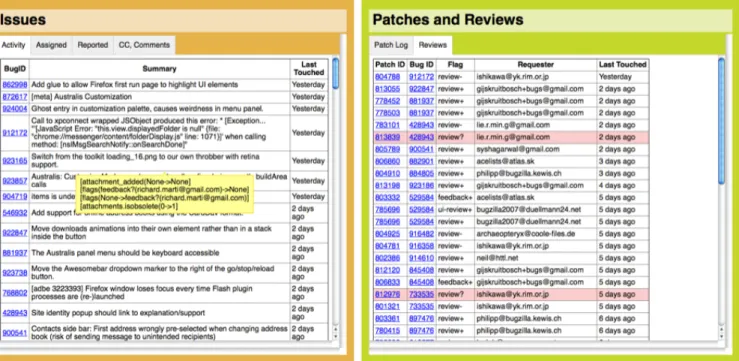The image size is (739, 361).
Task: Open the Reported tab
Action: 93,45
